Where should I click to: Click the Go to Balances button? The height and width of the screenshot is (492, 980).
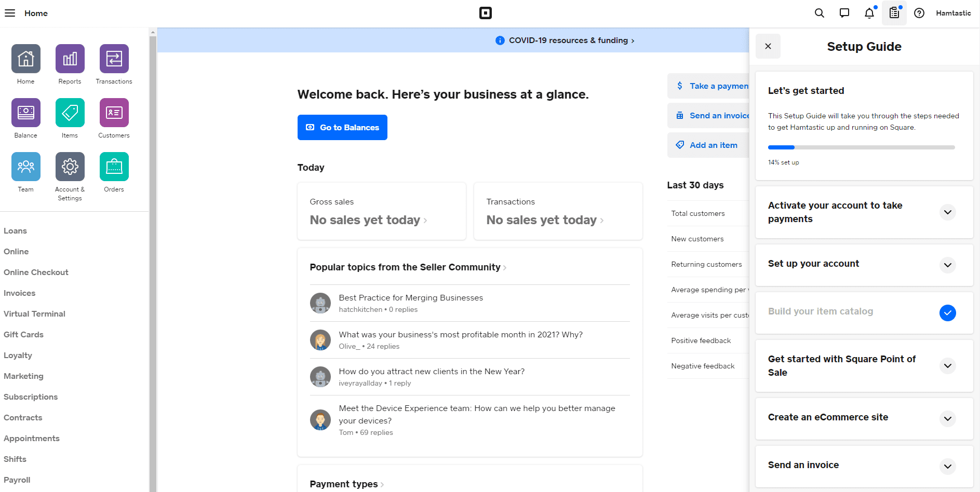342,127
